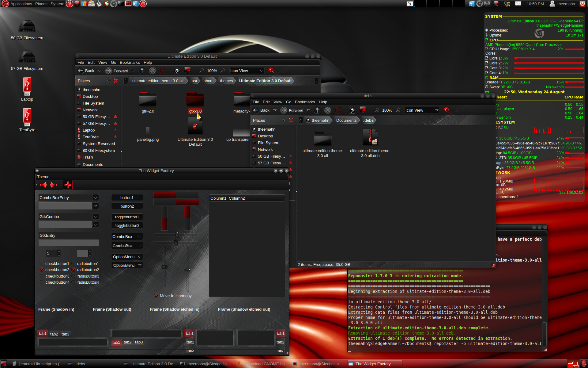The width and height of the screenshot is (588, 368).
Task: Open GtkCombo dropdown arrow
Action: (x=96, y=217)
